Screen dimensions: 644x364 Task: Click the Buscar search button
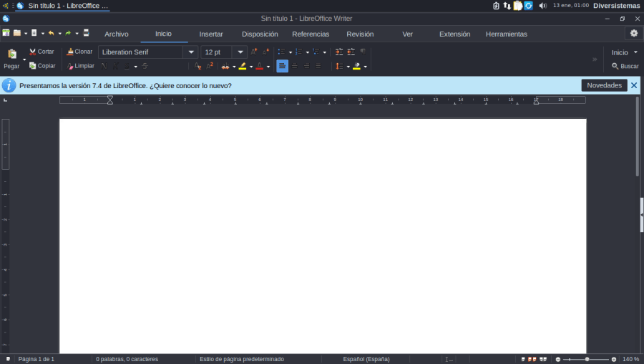[x=625, y=66]
